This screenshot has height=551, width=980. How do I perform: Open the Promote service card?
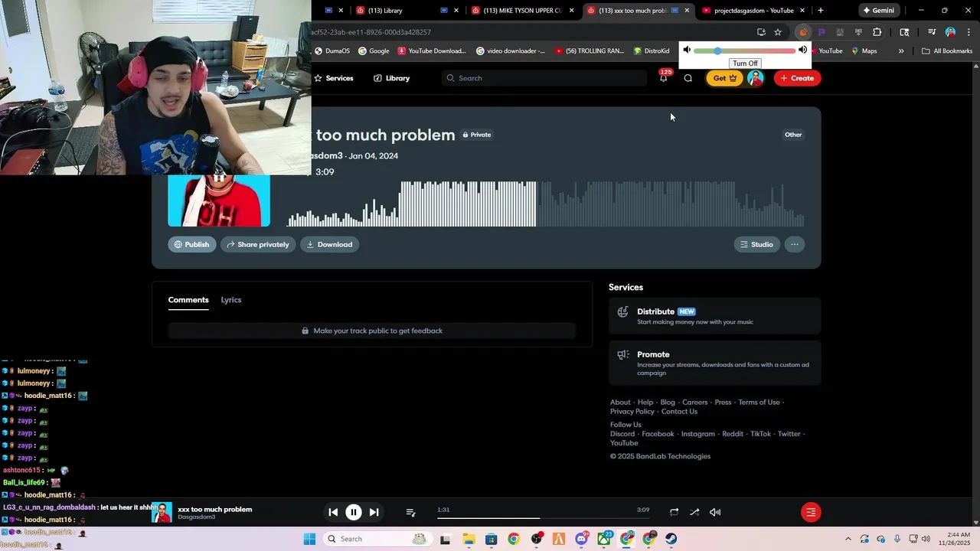[x=714, y=363]
